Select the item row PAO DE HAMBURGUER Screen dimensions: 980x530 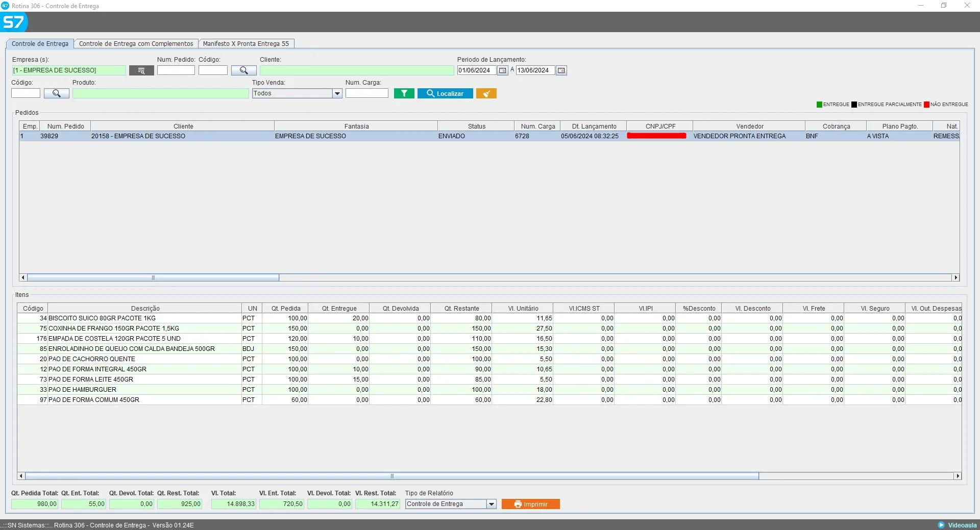[153, 390]
